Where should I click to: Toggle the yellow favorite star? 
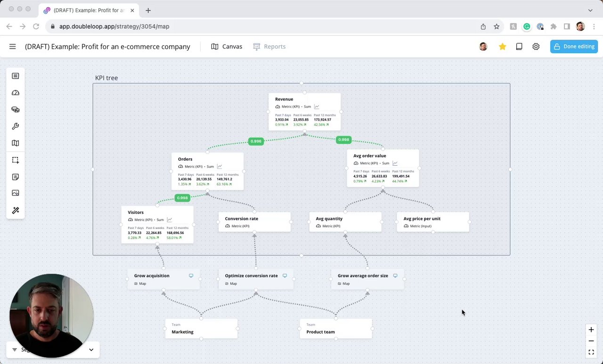503,47
